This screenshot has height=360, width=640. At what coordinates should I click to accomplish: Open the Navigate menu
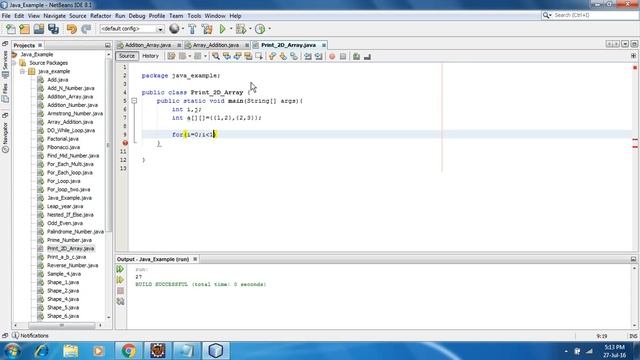tap(54, 16)
